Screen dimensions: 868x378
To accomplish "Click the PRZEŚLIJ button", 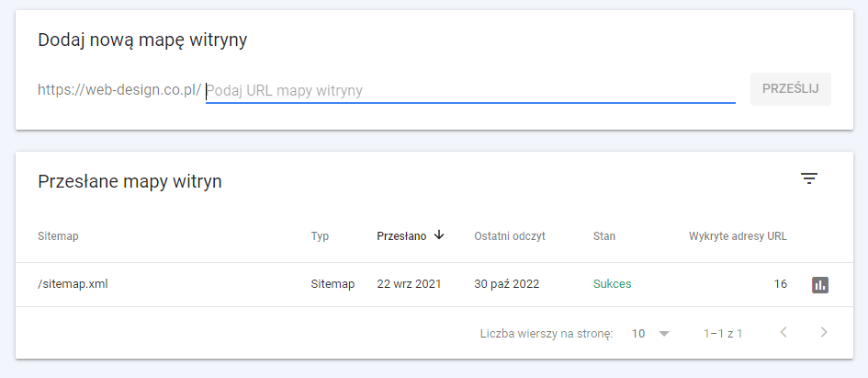I will click(791, 88).
